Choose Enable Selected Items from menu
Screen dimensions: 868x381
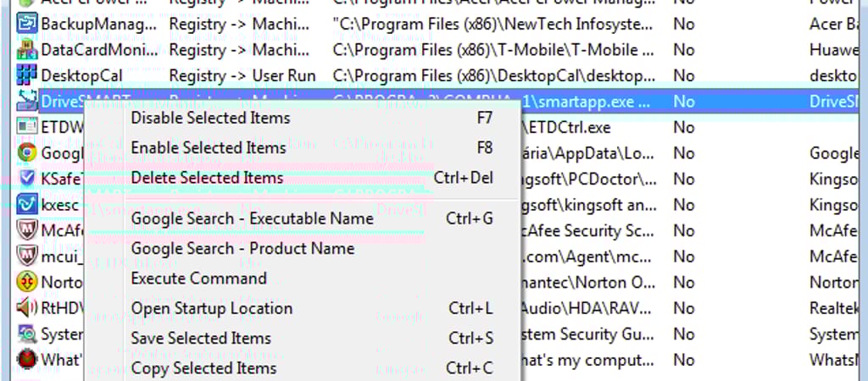pos(209,148)
